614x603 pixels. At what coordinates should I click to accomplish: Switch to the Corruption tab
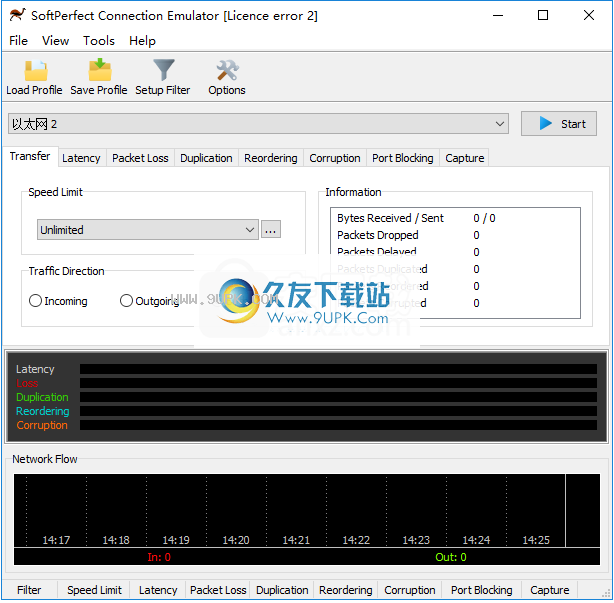click(335, 158)
